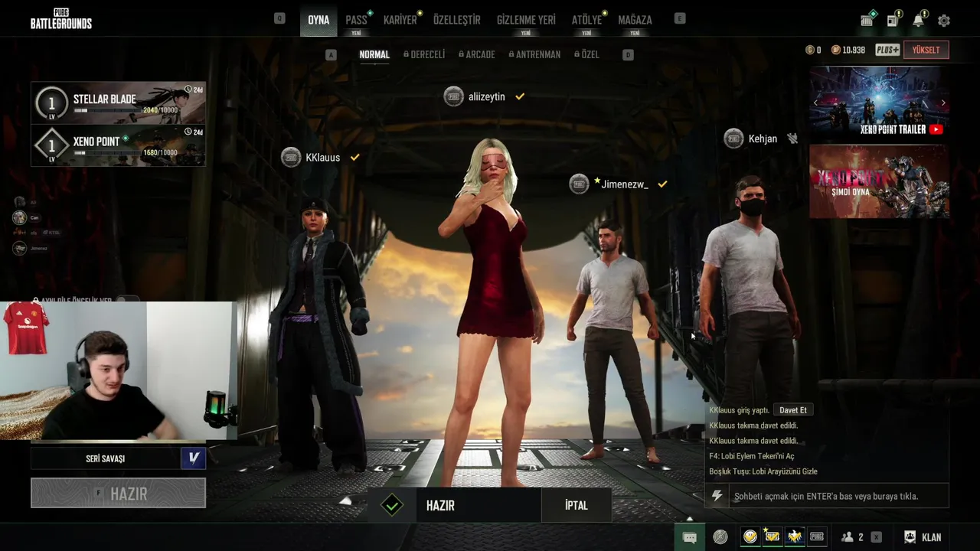Open the GİZLENME YERİ tab
Viewport: 980px width, 551px height.
[526, 20]
